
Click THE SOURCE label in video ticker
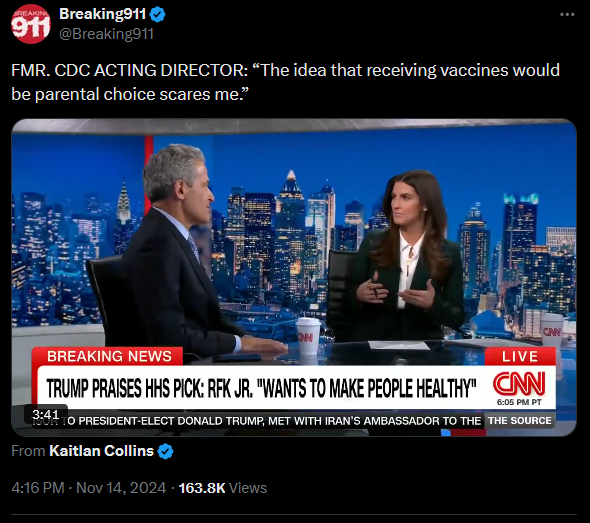(x=520, y=420)
